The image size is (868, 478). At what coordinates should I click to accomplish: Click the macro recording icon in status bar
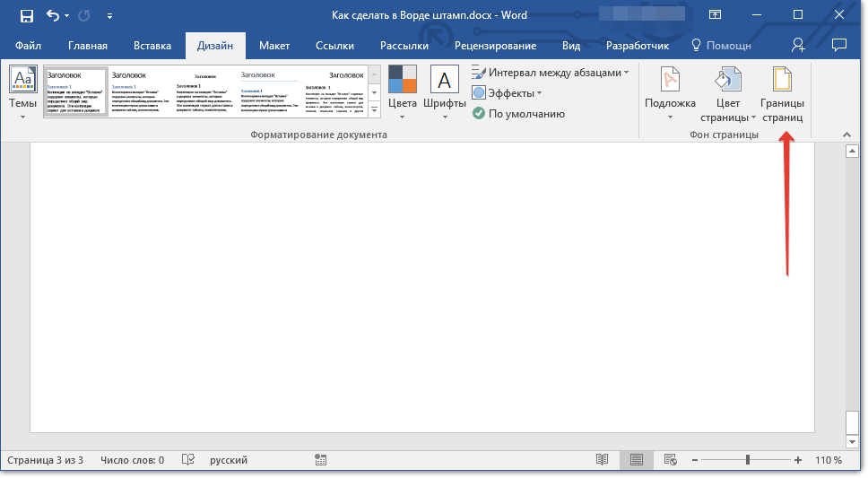[x=320, y=460]
